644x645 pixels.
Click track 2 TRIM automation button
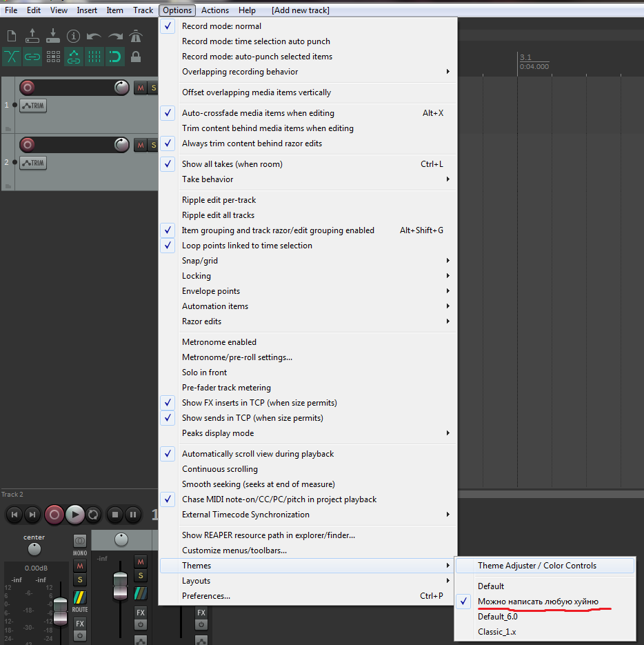(x=33, y=163)
